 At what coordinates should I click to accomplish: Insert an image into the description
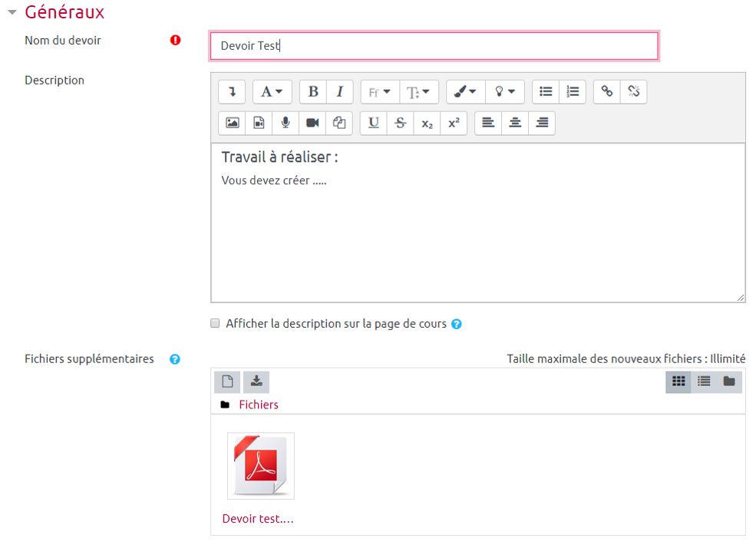click(x=232, y=123)
